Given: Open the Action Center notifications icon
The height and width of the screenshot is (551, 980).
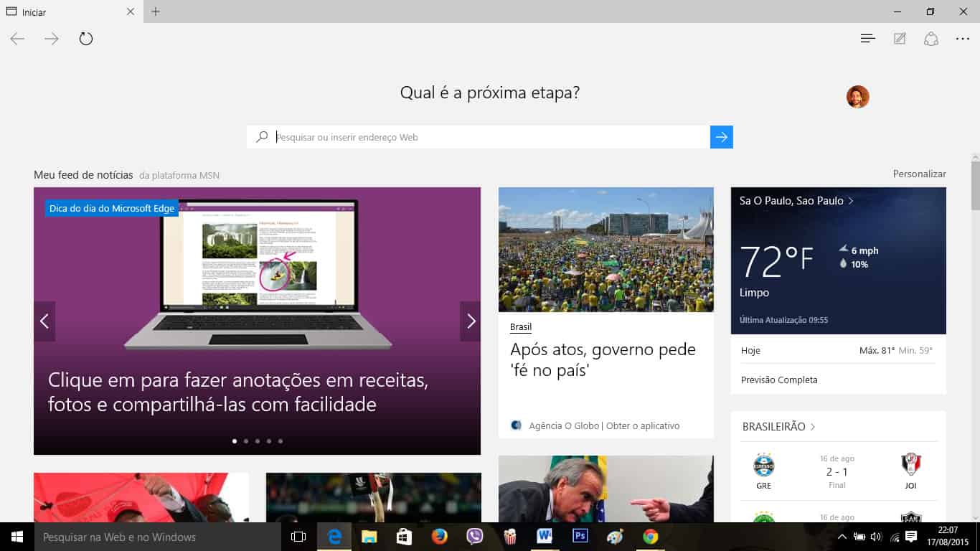Looking at the screenshot, I should (911, 537).
